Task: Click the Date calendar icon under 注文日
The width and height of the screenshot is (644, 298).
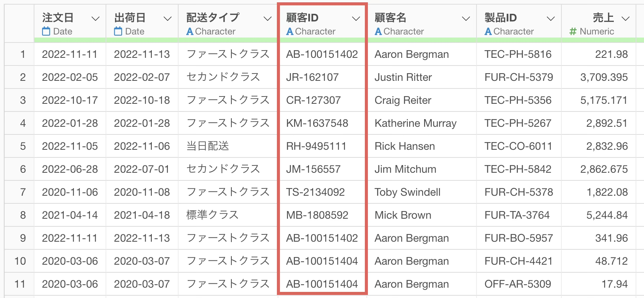Action: click(46, 31)
